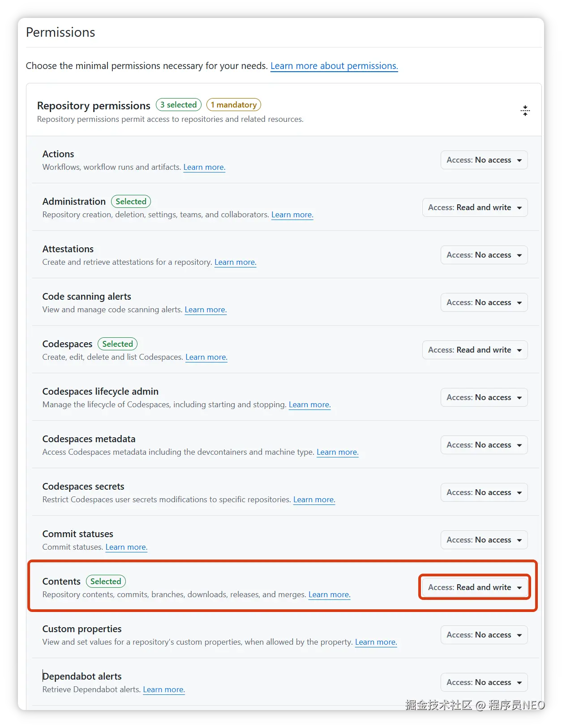Open the Codespaces access dropdown
562x728 pixels.
pyautogui.click(x=475, y=350)
